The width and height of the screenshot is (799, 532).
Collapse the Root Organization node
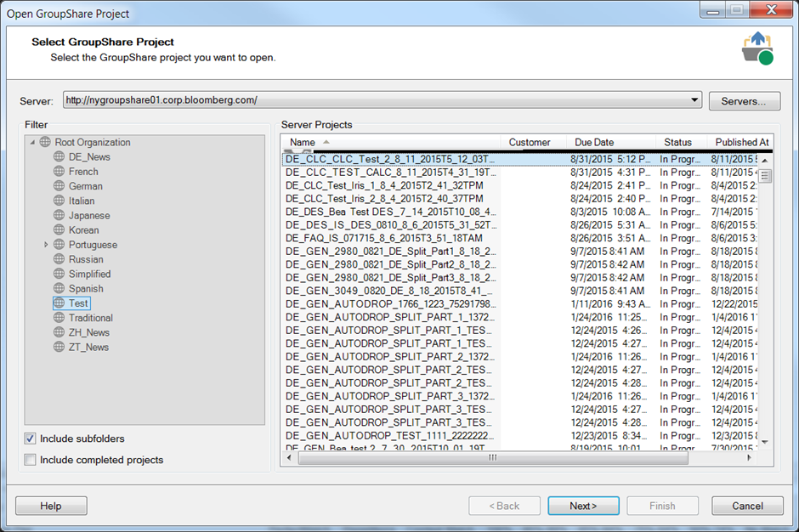coord(32,143)
